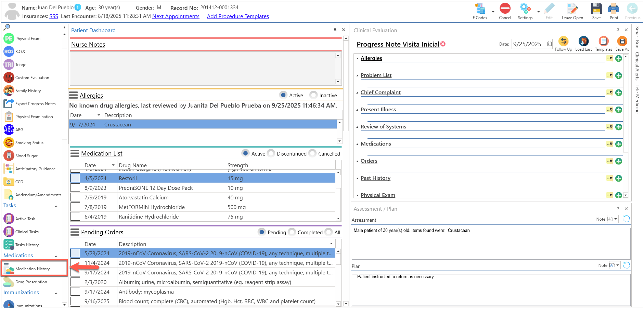This screenshot has height=309, width=644.
Task: Open the date picker calendar dropdown
Action: pos(550,44)
